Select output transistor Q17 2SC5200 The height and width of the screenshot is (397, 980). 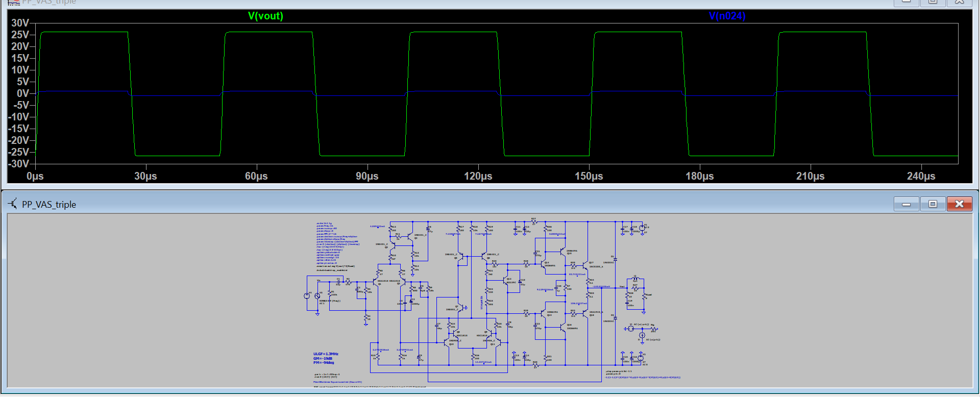pos(585,265)
